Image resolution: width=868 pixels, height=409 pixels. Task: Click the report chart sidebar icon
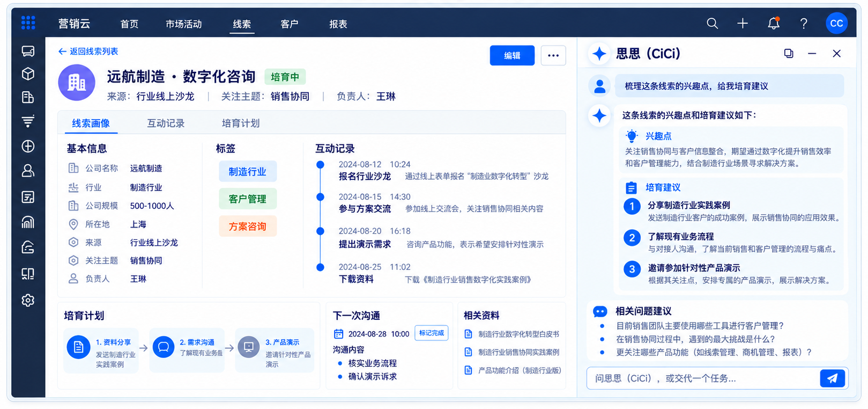pyautogui.click(x=28, y=197)
